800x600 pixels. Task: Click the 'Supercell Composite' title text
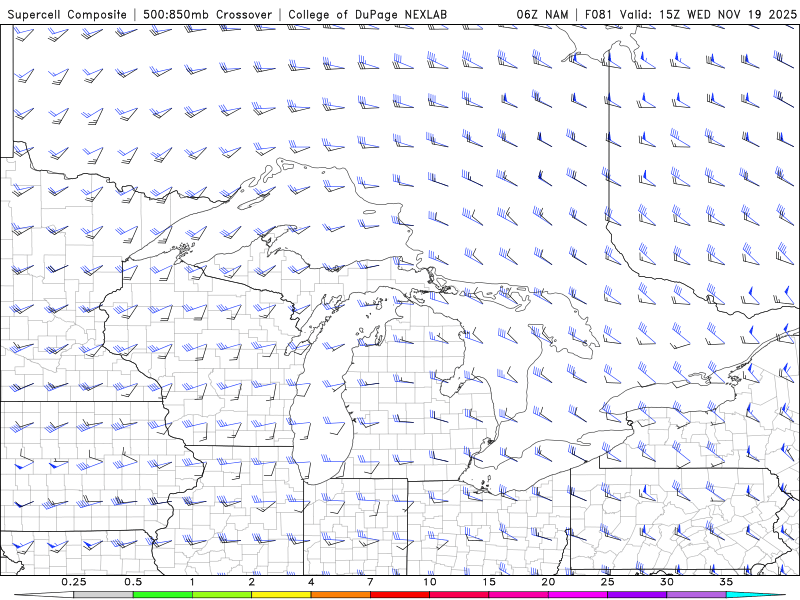click(x=67, y=15)
